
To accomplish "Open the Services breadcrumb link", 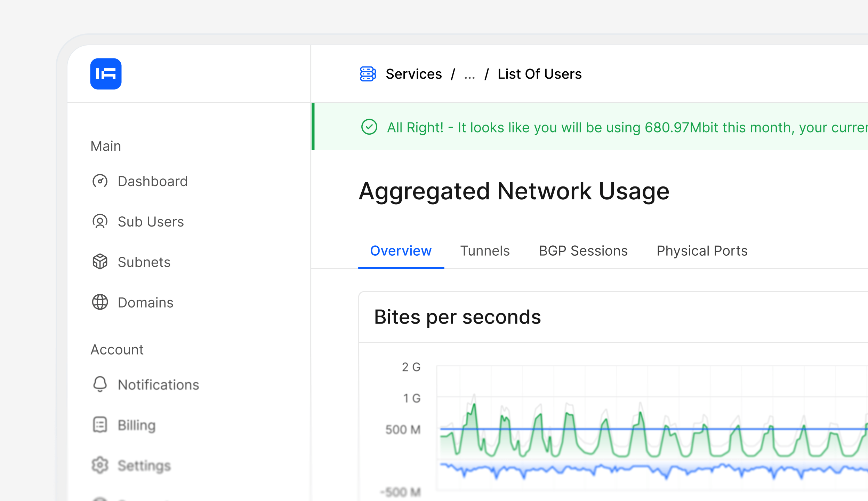I will [x=413, y=74].
